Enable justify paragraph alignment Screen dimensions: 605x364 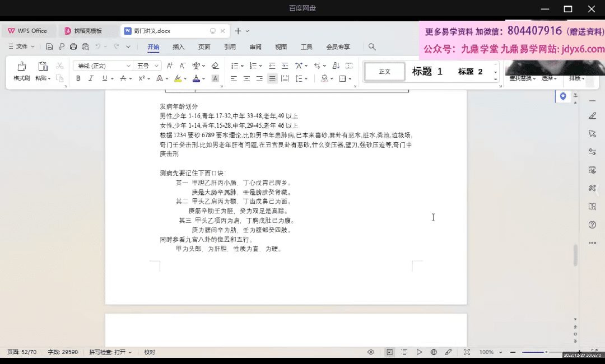272,78
